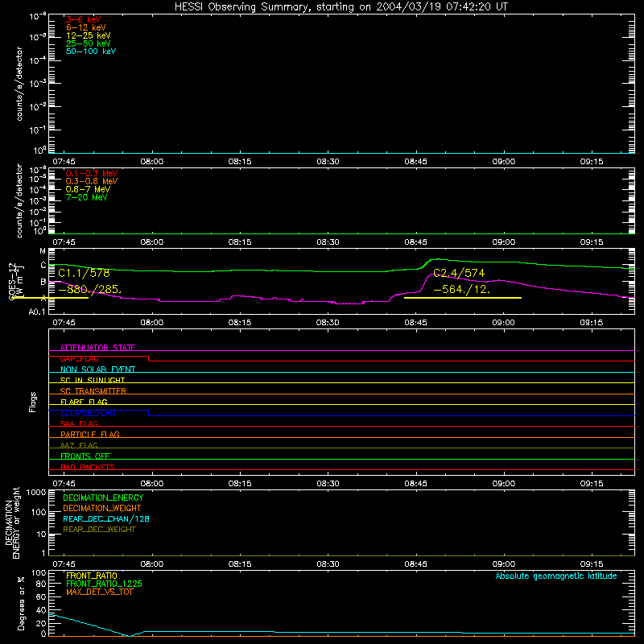Screen dimensions: 644x644
Task: Click the 08:00 tick of the top panel
Action: tap(152, 162)
